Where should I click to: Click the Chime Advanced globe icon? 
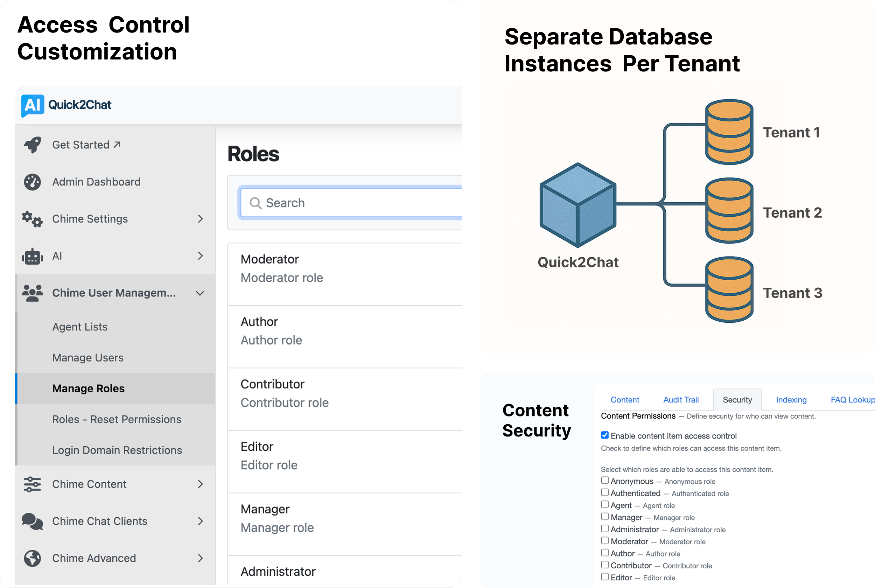(x=33, y=558)
